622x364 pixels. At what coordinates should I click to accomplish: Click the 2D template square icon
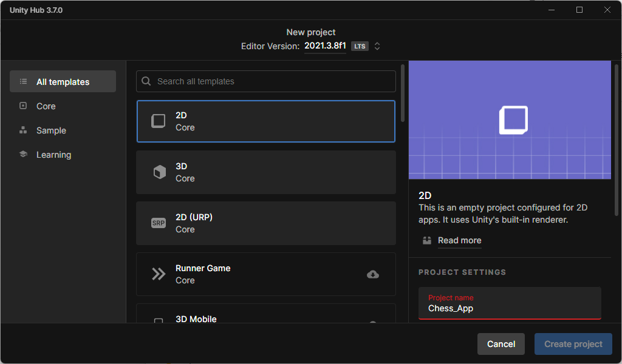(159, 121)
